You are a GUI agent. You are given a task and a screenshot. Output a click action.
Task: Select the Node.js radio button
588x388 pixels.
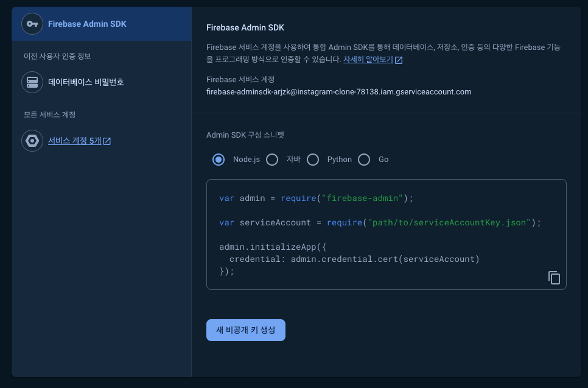[x=219, y=160]
